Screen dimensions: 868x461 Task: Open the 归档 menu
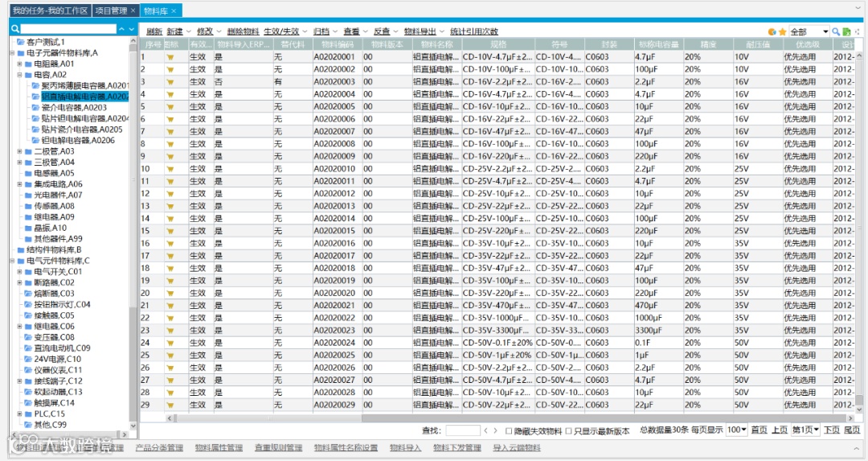point(321,31)
